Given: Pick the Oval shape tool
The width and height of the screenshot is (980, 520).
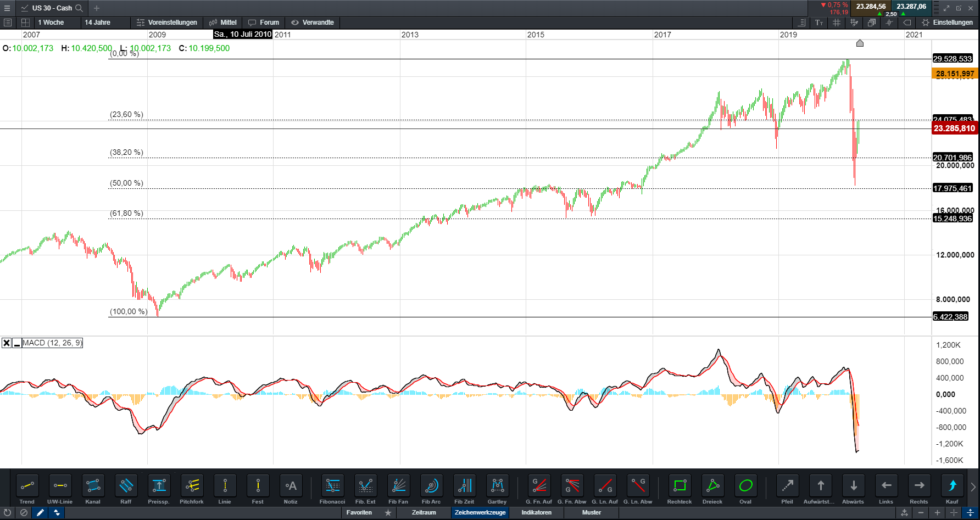Looking at the screenshot, I should coord(745,487).
